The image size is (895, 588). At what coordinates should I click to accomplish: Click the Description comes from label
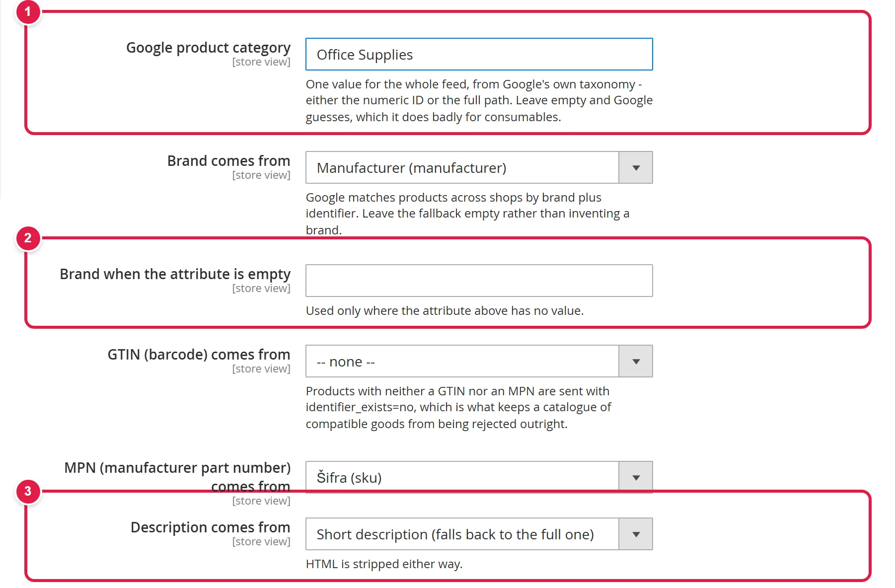210,527
